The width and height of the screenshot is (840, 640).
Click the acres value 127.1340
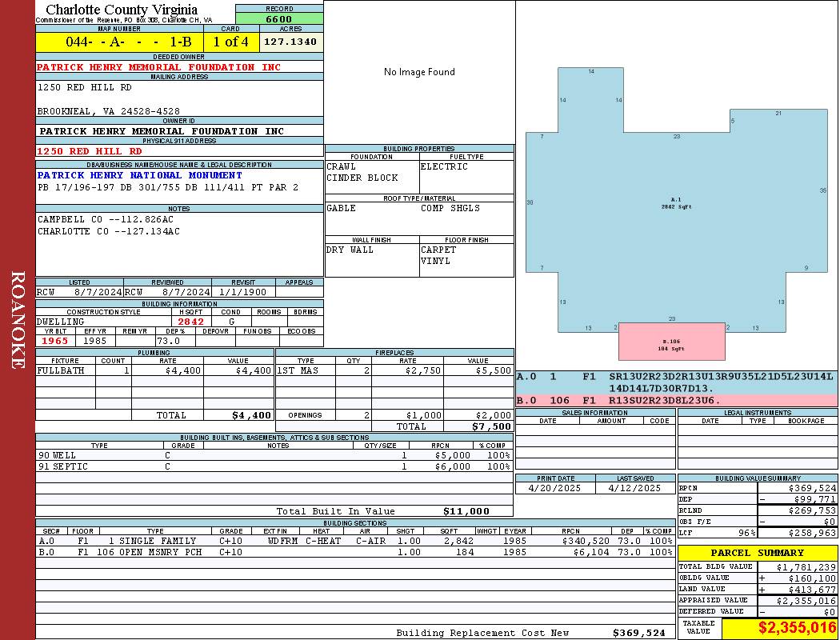tap(290, 42)
